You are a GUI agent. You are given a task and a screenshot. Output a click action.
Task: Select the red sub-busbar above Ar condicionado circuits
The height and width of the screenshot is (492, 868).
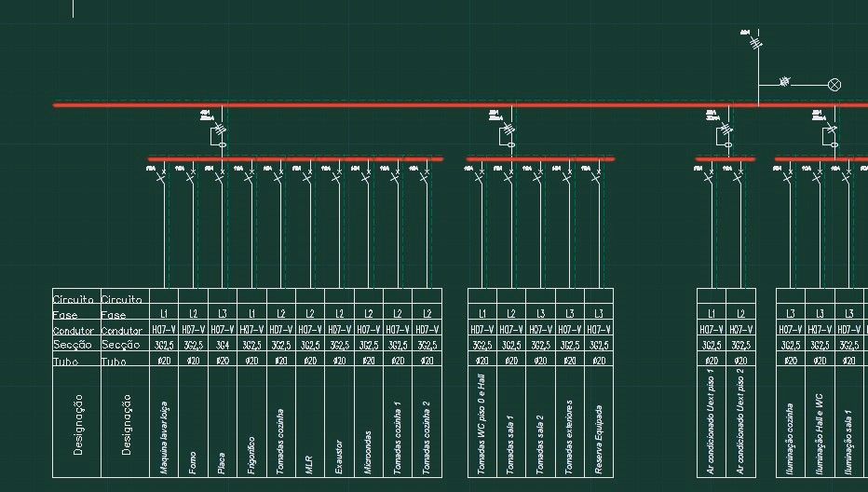tap(726, 159)
